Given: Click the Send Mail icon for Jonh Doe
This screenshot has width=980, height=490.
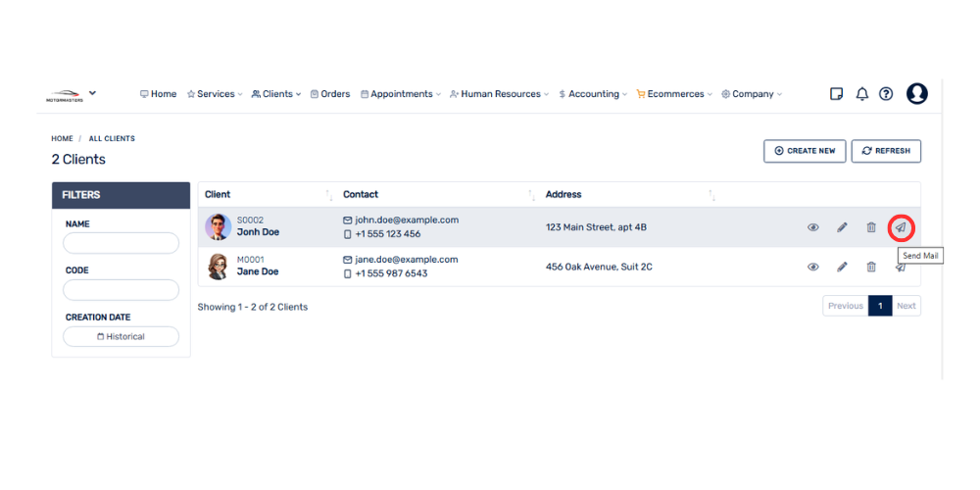Looking at the screenshot, I should [x=900, y=227].
